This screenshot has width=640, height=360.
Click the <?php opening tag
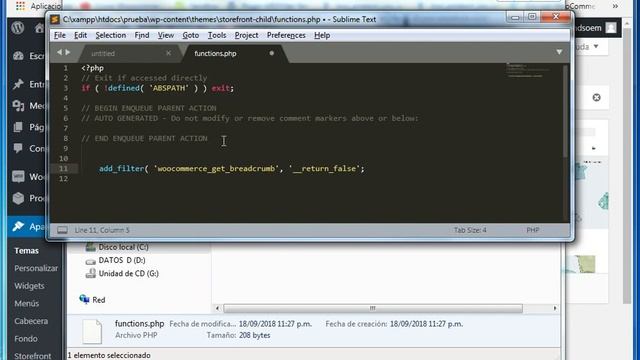coord(93,68)
